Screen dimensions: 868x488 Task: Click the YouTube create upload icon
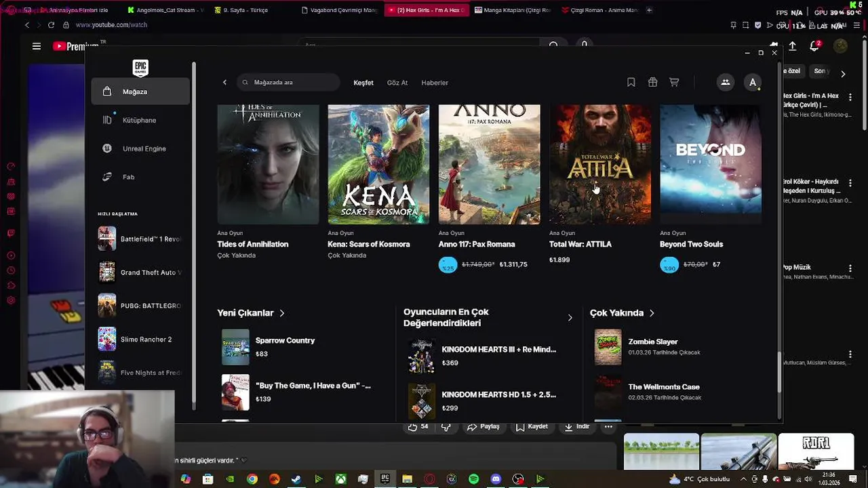792,46
